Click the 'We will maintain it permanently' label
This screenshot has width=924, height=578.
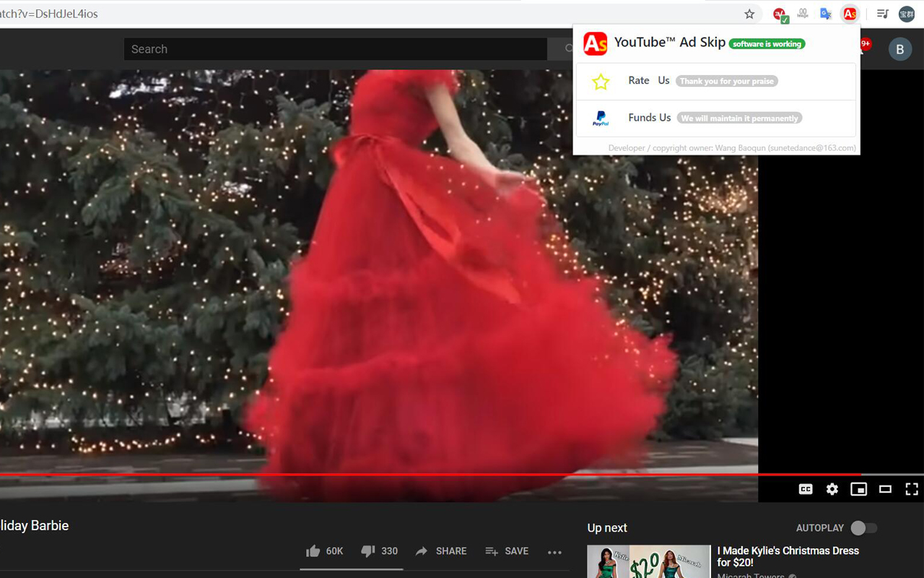point(739,118)
